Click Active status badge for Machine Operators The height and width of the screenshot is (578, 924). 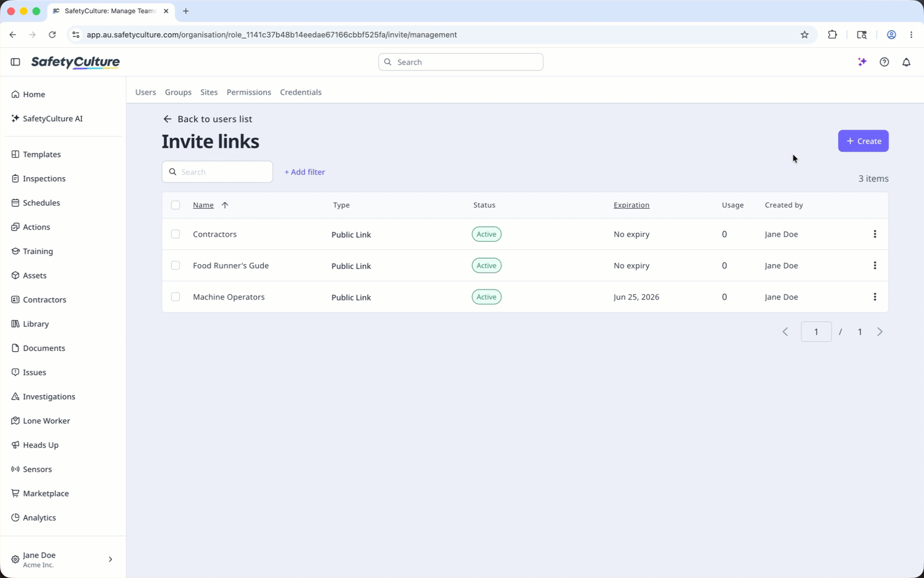pyautogui.click(x=487, y=297)
